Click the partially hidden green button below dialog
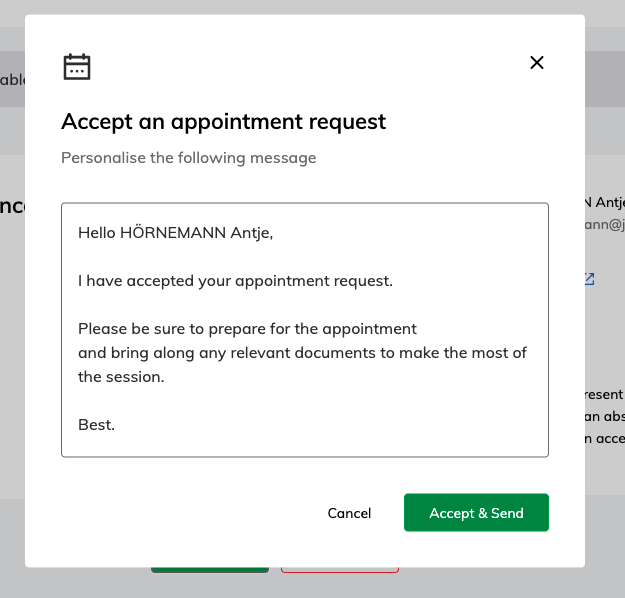This screenshot has height=598, width=625. tap(210, 570)
